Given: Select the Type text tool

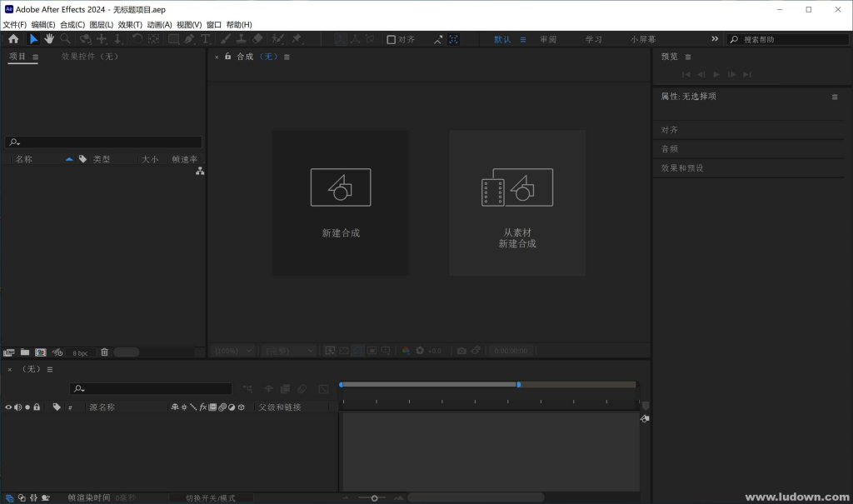Looking at the screenshot, I should coord(205,38).
